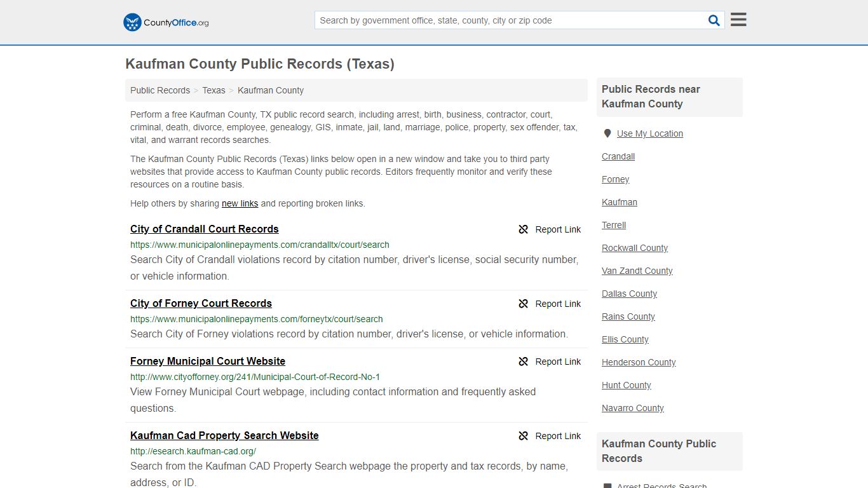Open Ellis County records
The image size is (868, 488).
pyautogui.click(x=625, y=339)
